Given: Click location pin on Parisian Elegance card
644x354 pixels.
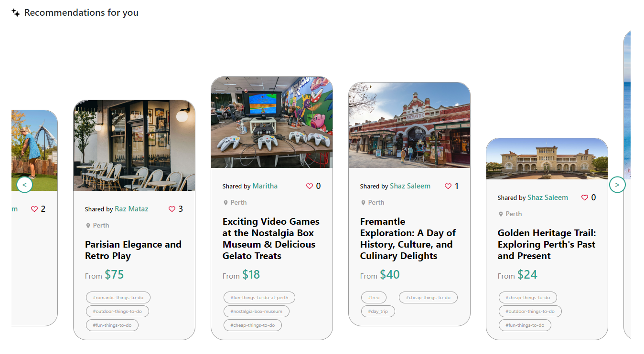Looking at the screenshot, I should click(x=88, y=226).
